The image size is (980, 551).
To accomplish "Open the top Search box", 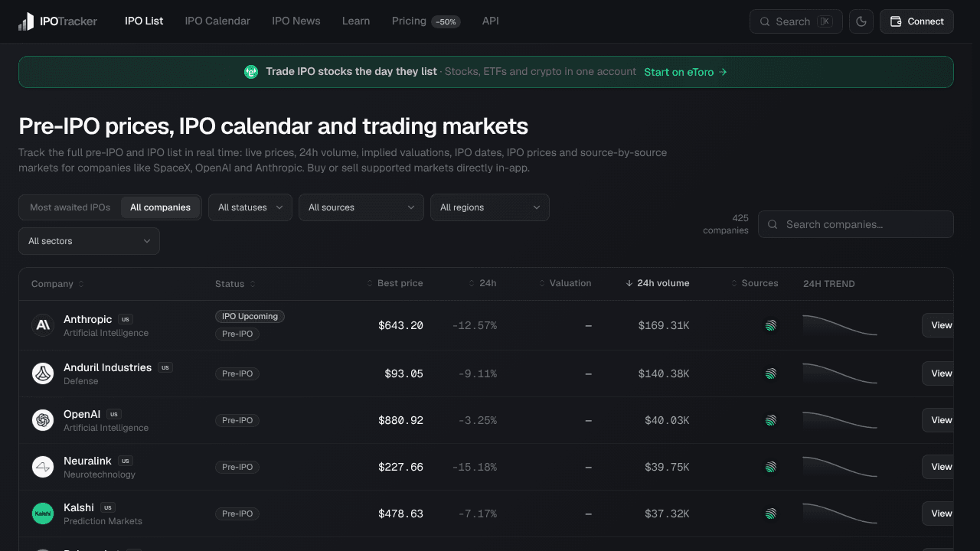I will [x=796, y=21].
